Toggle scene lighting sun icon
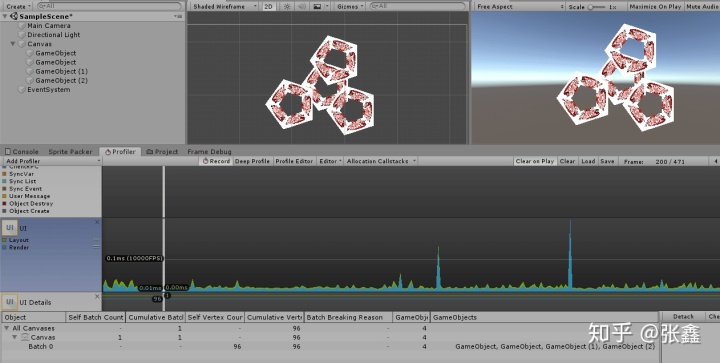Image resolution: width=720 pixels, height=363 pixels. 287,6
